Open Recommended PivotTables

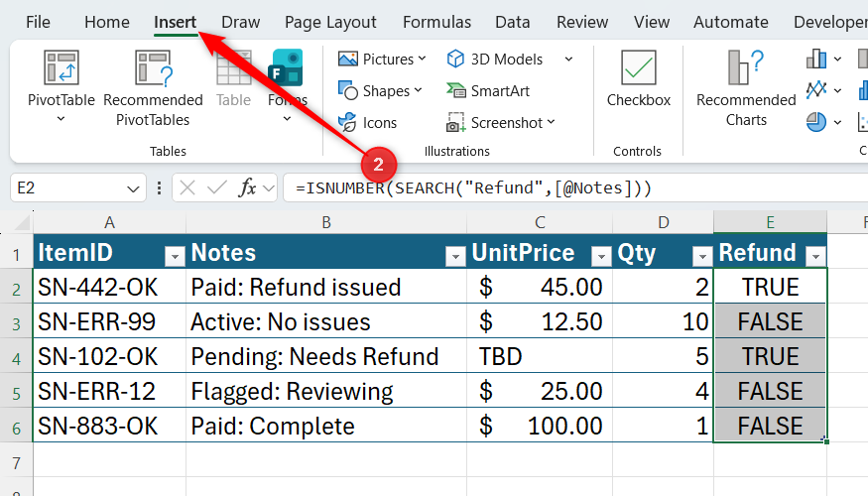tap(154, 88)
